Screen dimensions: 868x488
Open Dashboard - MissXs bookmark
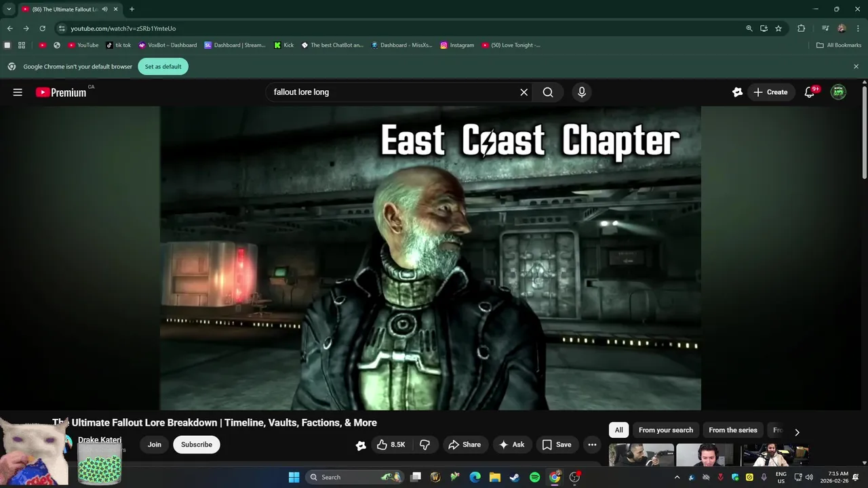click(x=401, y=45)
